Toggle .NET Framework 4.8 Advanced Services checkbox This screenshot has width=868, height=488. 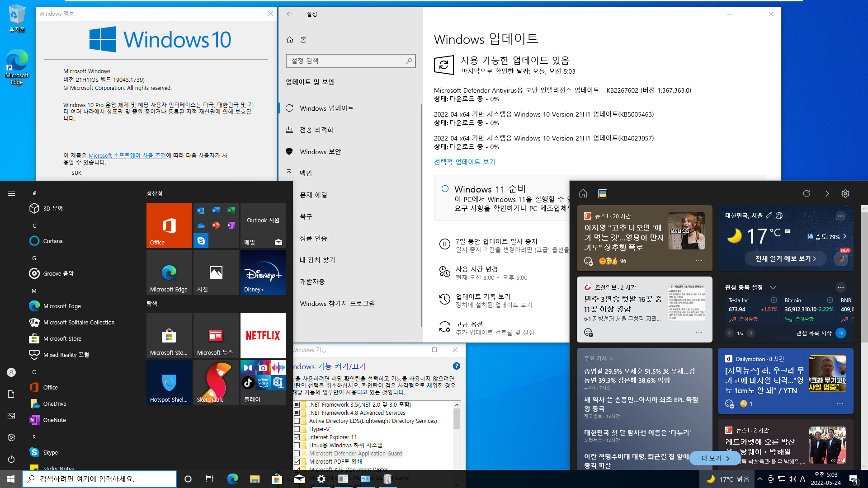(x=297, y=413)
